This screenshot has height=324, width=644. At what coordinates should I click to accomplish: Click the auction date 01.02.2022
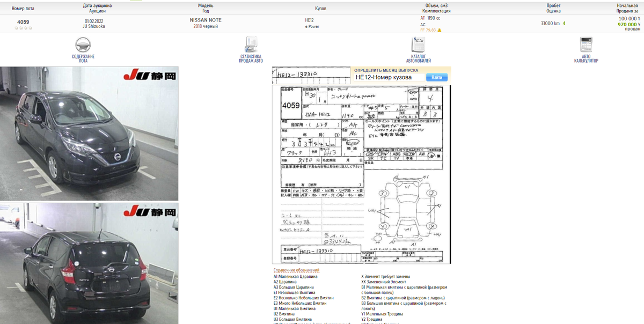click(94, 20)
